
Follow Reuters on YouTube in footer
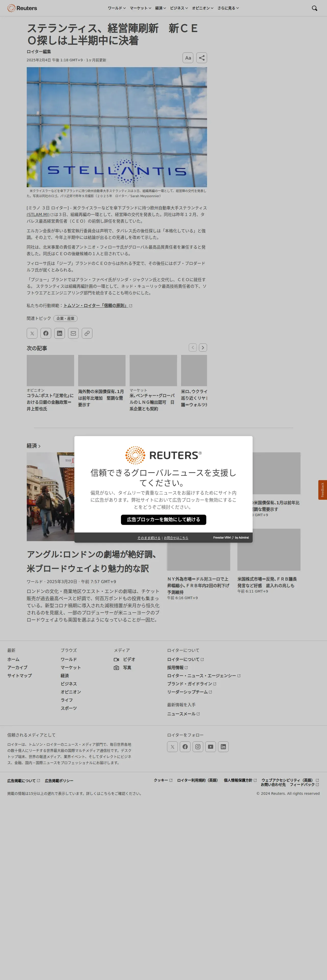[x=211, y=746]
